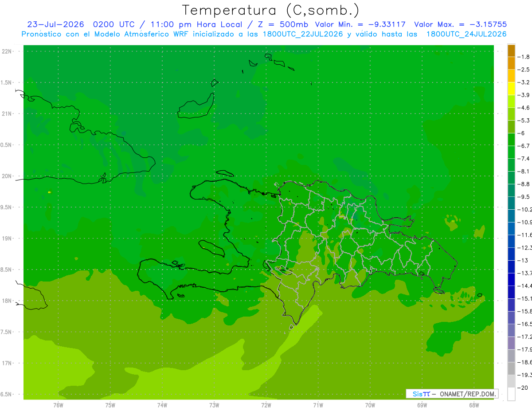Click the 72W longitude label
The width and height of the screenshot is (532, 411).
[x=266, y=405]
